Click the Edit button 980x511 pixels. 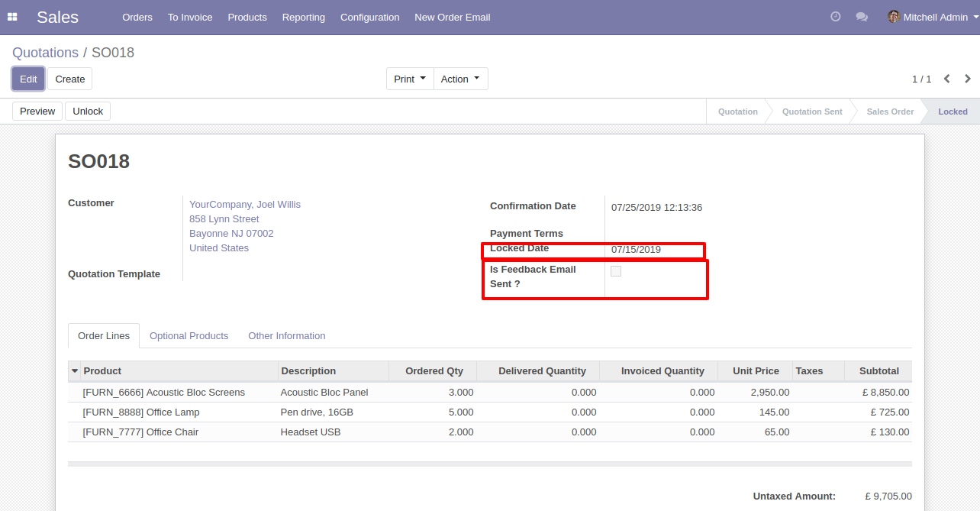28,79
